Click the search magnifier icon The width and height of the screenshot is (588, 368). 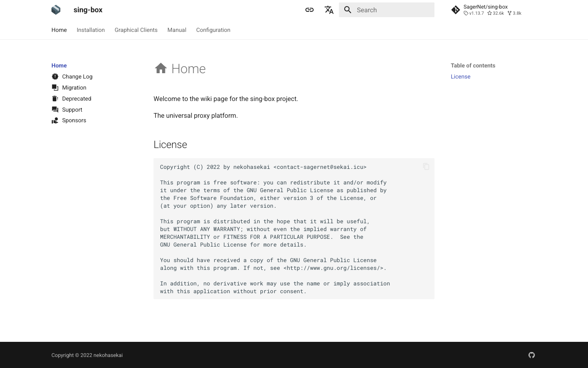point(348,10)
